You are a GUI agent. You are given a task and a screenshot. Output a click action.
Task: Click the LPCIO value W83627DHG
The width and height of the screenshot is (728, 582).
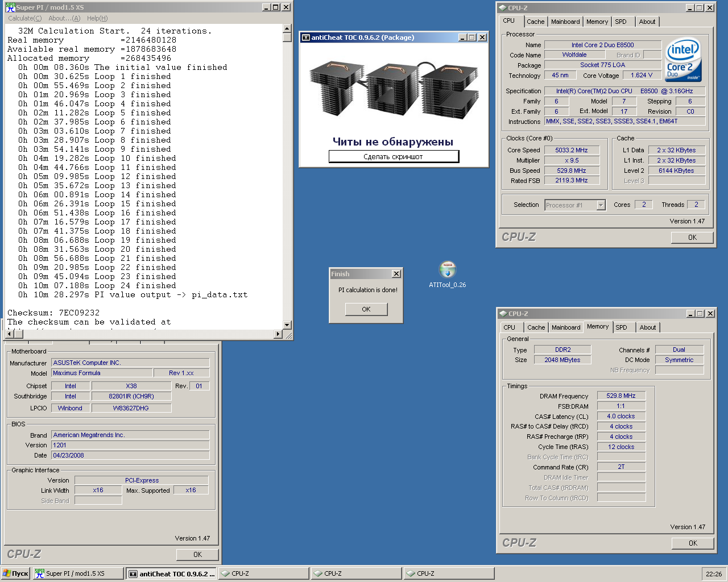(131, 408)
